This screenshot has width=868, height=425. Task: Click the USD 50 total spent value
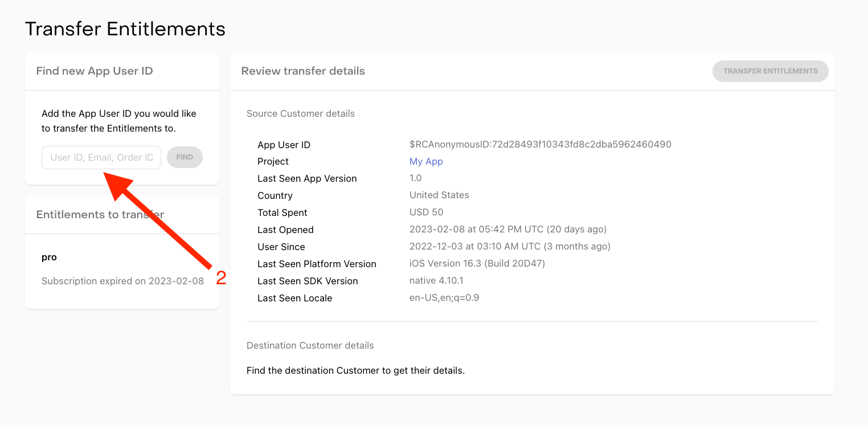click(426, 212)
